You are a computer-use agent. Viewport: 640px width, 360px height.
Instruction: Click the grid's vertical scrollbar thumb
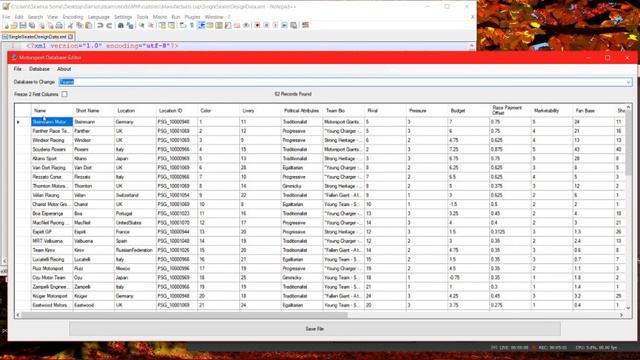click(628, 143)
